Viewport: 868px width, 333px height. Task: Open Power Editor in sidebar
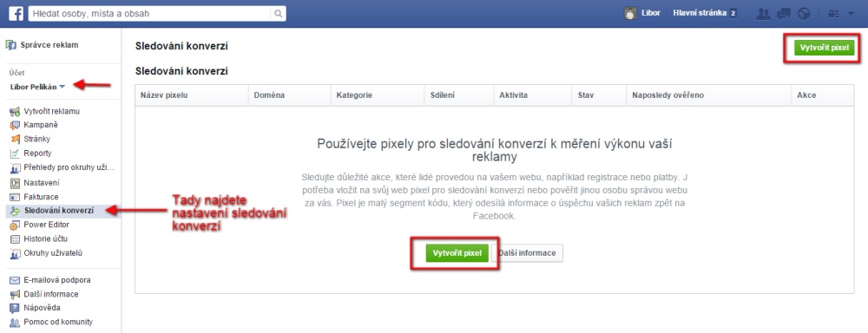47,225
